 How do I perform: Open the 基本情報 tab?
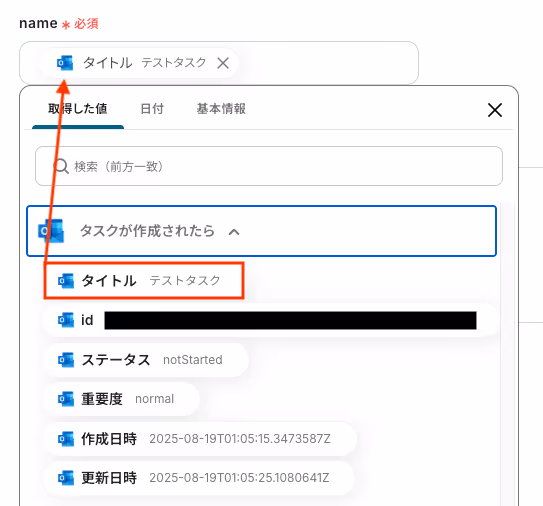[x=221, y=109]
